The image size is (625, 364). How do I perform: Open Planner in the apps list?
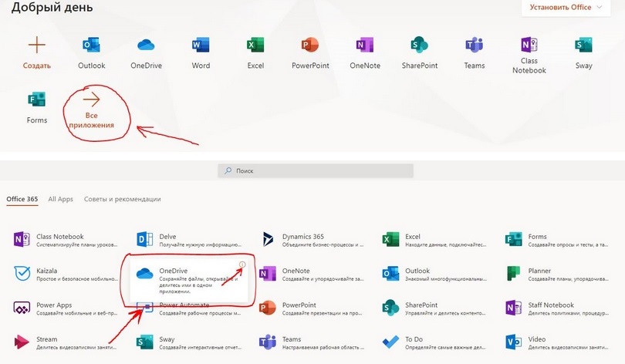tap(557, 274)
